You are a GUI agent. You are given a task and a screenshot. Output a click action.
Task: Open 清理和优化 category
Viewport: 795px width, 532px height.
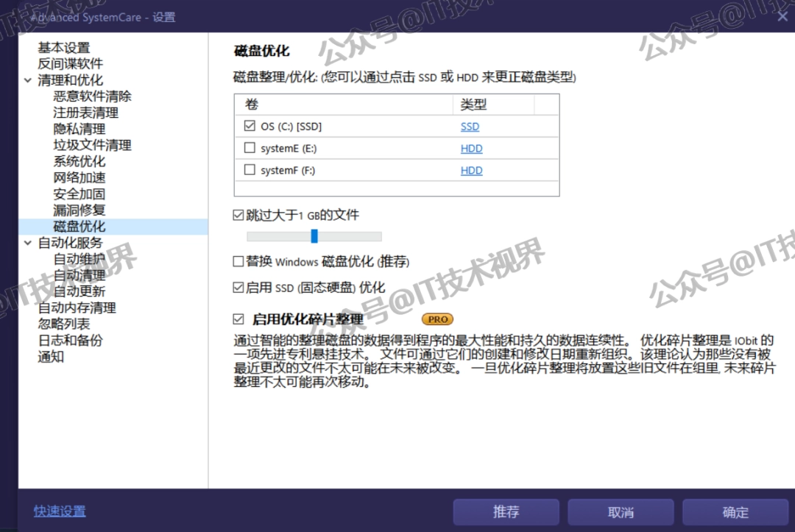70,80
